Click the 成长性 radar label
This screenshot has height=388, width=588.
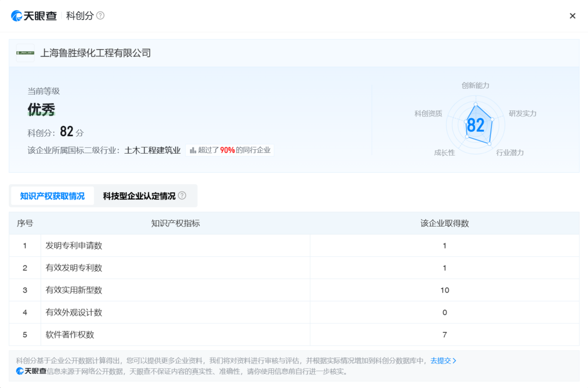444,153
